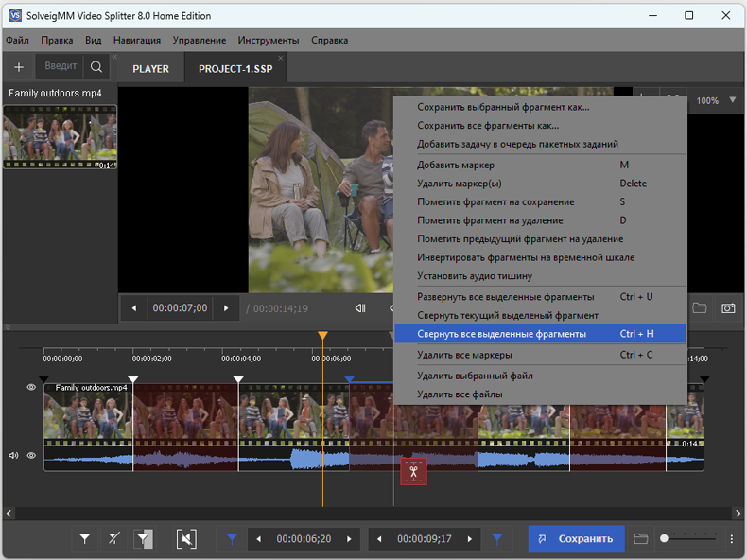Click the red scissors cut icon on timeline
The image size is (747, 560).
[x=413, y=472]
